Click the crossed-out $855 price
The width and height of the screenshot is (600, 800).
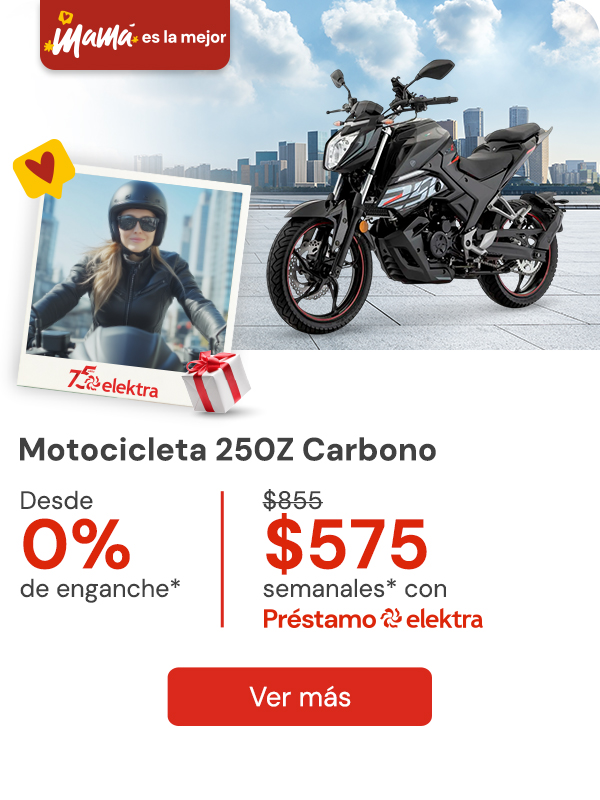tap(293, 500)
